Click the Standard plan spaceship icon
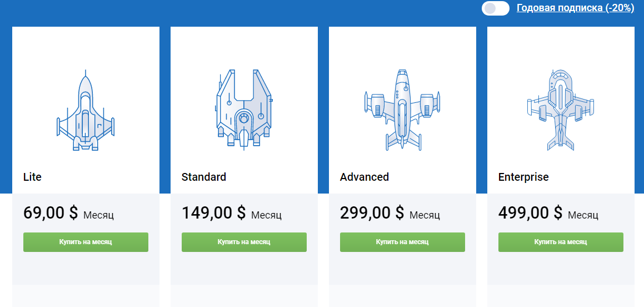The width and height of the screenshot is (644, 307). (x=244, y=110)
